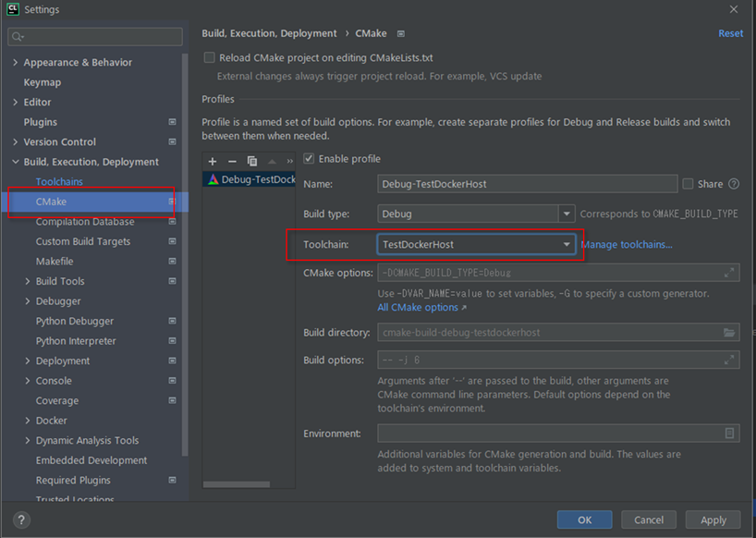Click the settings search field
The height and width of the screenshot is (538, 756).
point(95,37)
